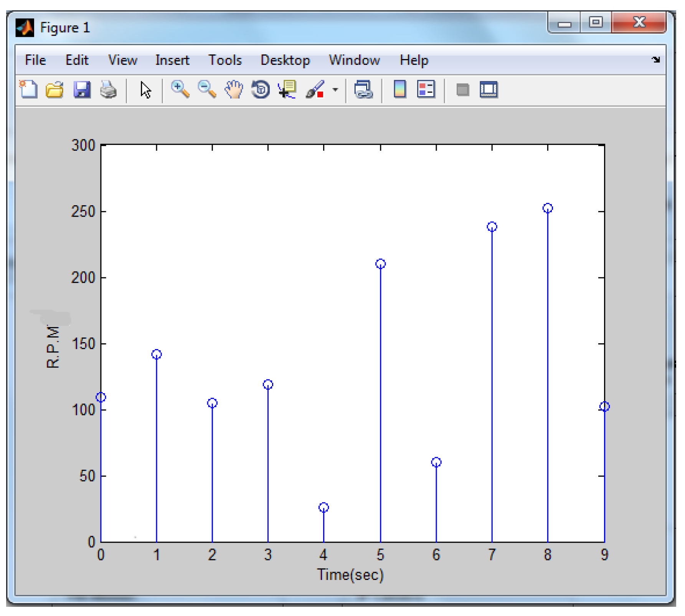Enable the Zoom In magnifier tool
685x616 pixels.
[x=180, y=90]
